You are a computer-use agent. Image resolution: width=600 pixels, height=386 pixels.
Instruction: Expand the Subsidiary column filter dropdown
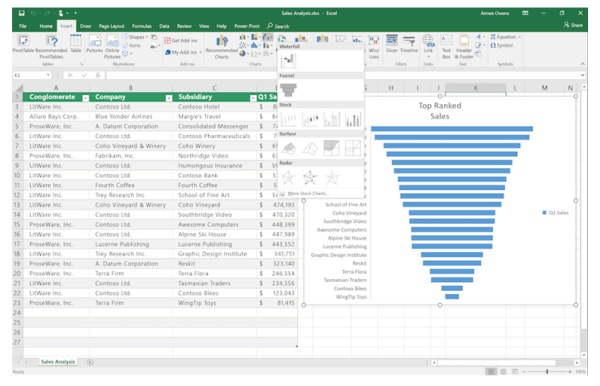tap(253, 98)
